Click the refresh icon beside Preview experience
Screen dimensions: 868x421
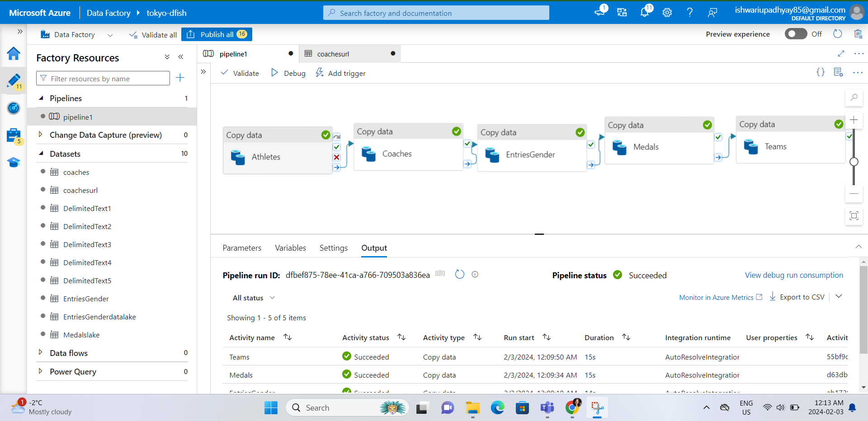pos(838,34)
